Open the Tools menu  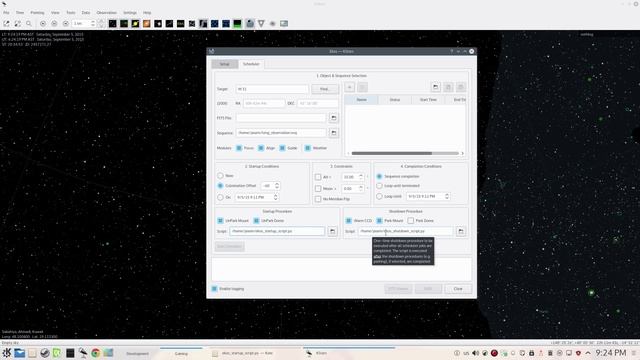click(x=71, y=13)
